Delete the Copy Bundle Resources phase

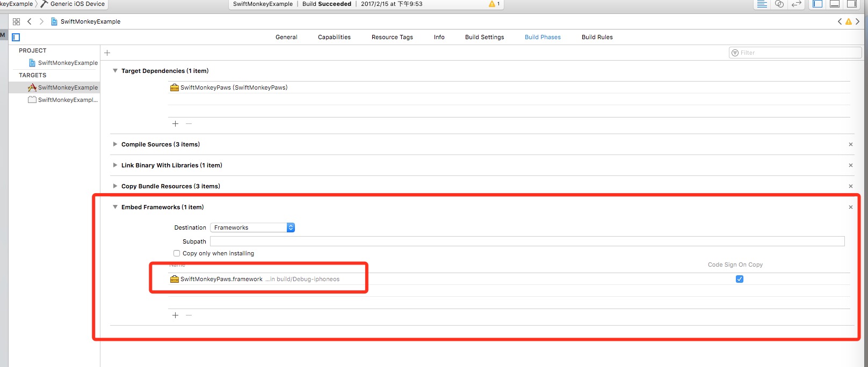pos(850,186)
